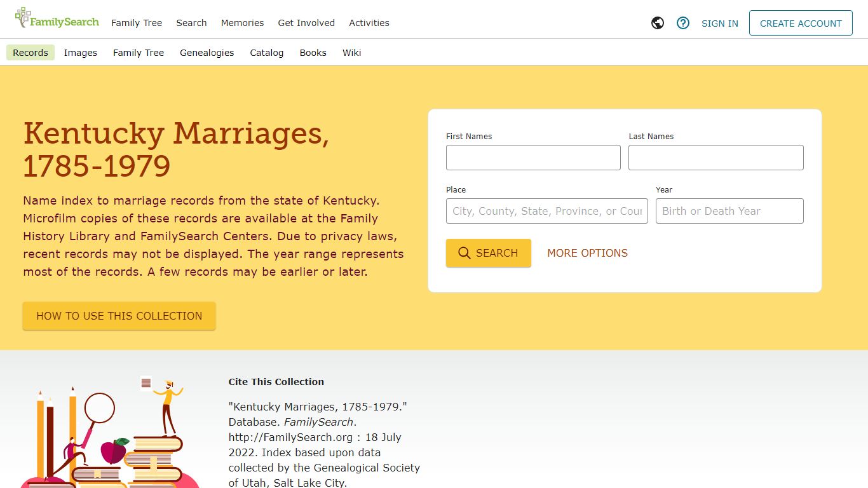Click the citation text "Kentucky Marriages, 1785-1979."
The width and height of the screenshot is (868, 488).
318,407
